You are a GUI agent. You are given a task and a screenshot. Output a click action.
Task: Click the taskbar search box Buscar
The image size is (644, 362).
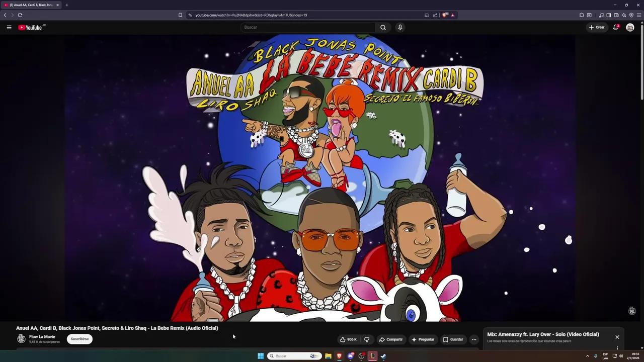[x=294, y=356]
